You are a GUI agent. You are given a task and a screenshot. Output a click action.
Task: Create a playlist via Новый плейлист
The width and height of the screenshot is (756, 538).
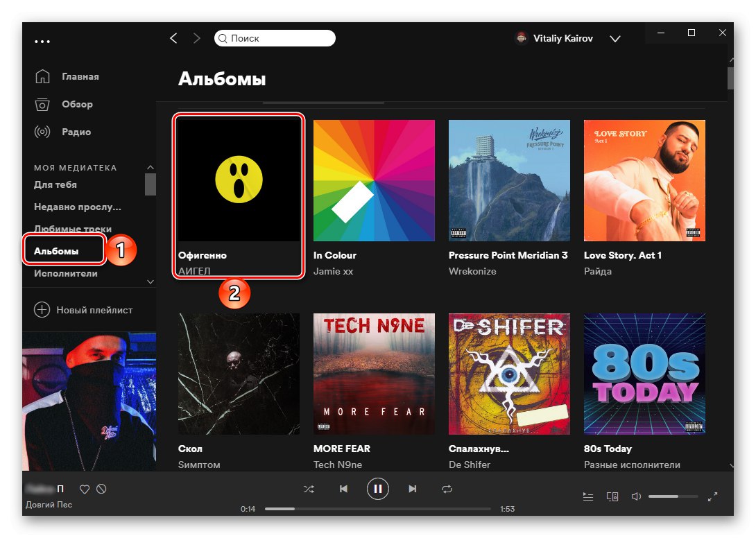coord(83,310)
